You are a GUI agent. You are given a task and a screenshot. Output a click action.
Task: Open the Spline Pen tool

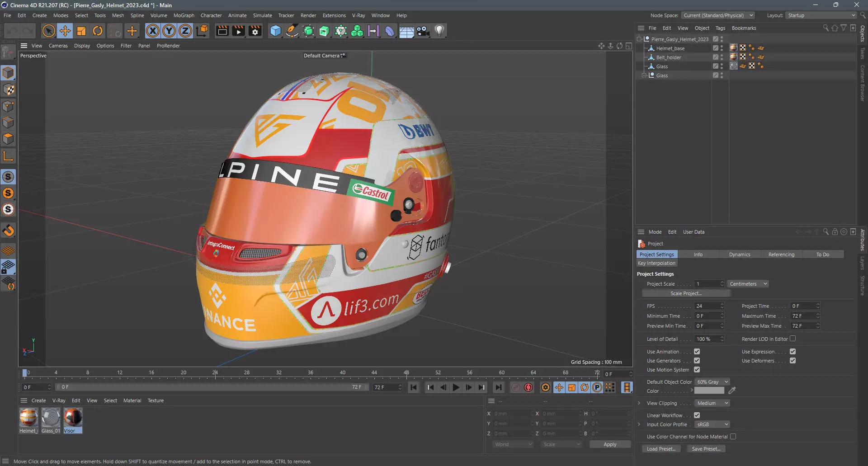tap(292, 31)
